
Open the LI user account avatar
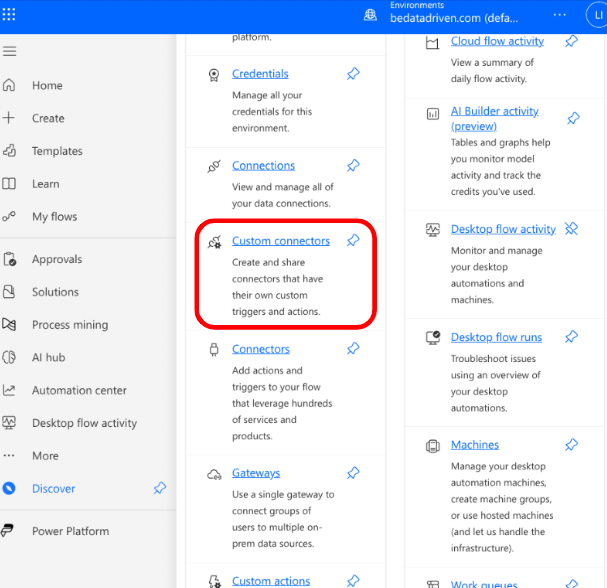tap(598, 15)
